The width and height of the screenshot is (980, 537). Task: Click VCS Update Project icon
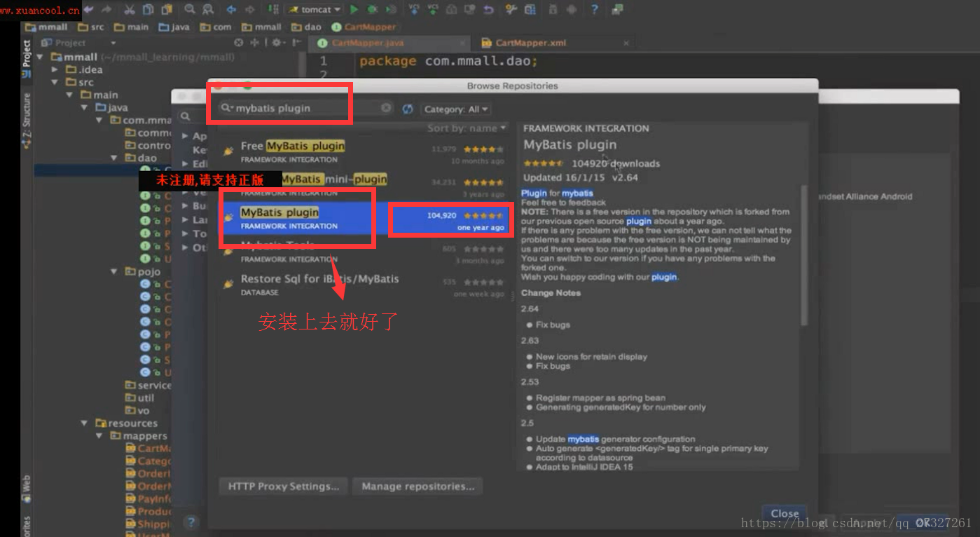tap(414, 10)
